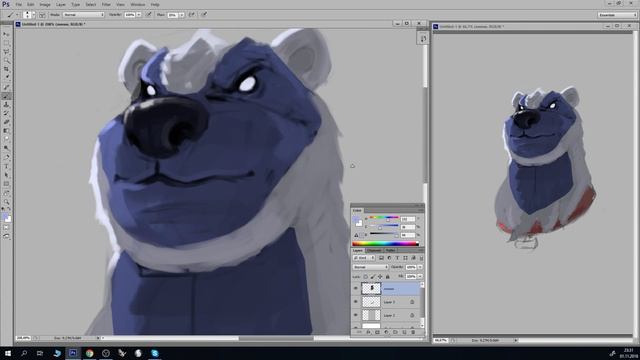Switch to the Channels tab

click(x=374, y=250)
